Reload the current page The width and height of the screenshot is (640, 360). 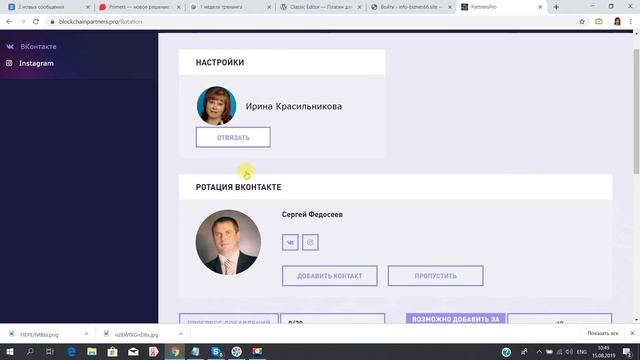pyautogui.click(x=36, y=22)
